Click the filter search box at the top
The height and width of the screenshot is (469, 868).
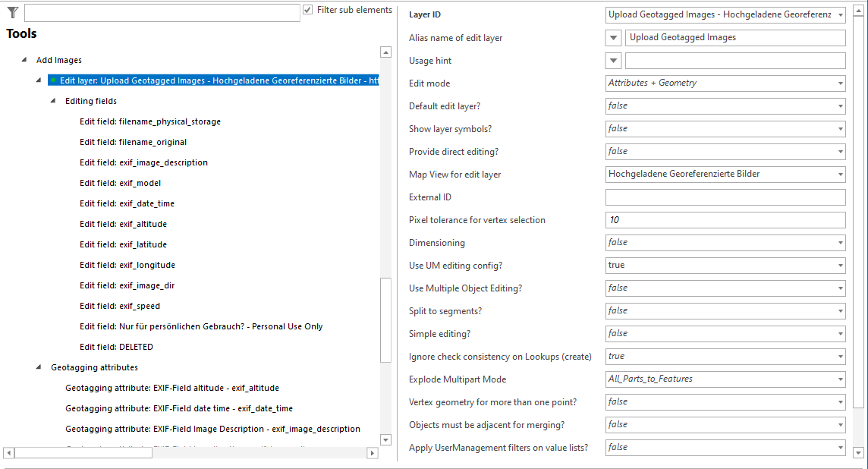pos(159,12)
